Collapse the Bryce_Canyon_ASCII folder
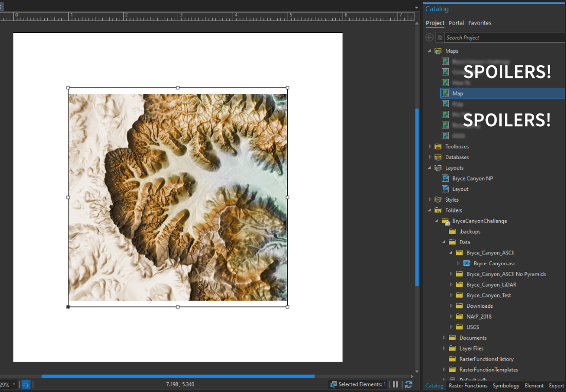The height and width of the screenshot is (392, 566). [x=451, y=253]
